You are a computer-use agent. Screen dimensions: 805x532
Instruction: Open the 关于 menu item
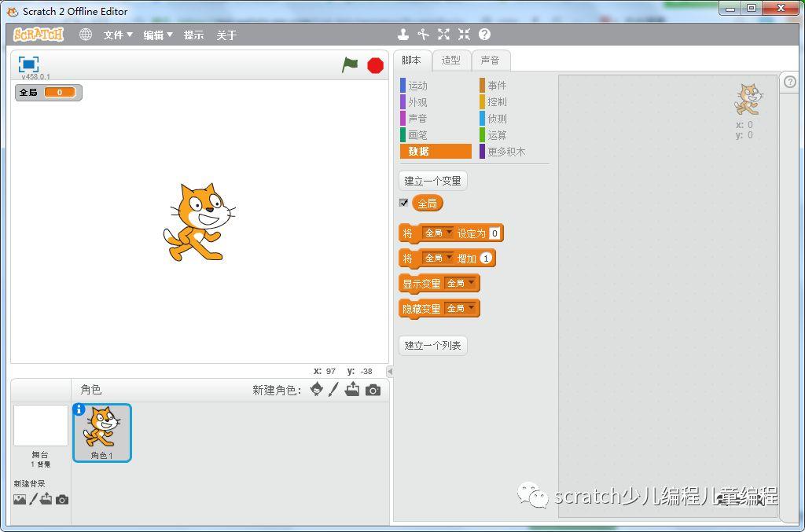(x=226, y=35)
